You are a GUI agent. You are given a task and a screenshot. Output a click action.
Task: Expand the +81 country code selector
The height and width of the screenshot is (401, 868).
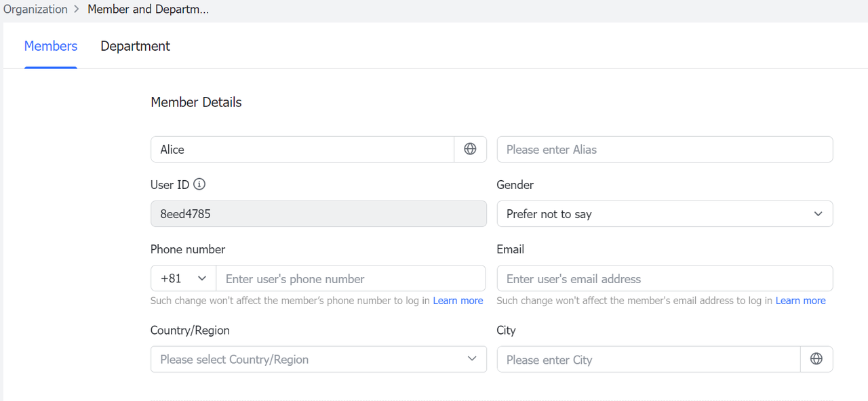pyautogui.click(x=183, y=278)
